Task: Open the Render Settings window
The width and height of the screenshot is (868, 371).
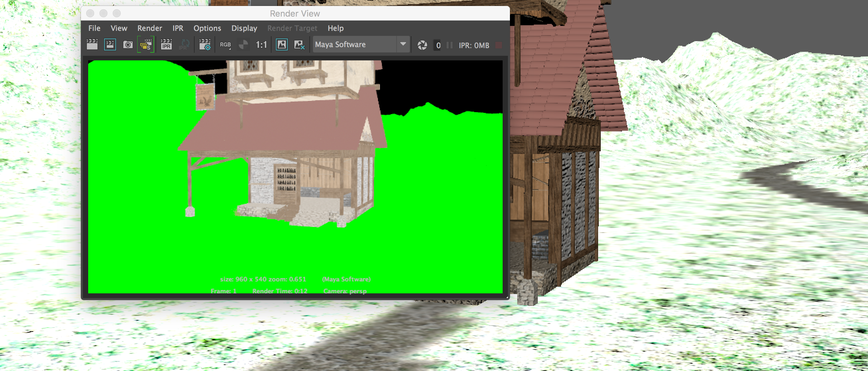Action: (205, 44)
